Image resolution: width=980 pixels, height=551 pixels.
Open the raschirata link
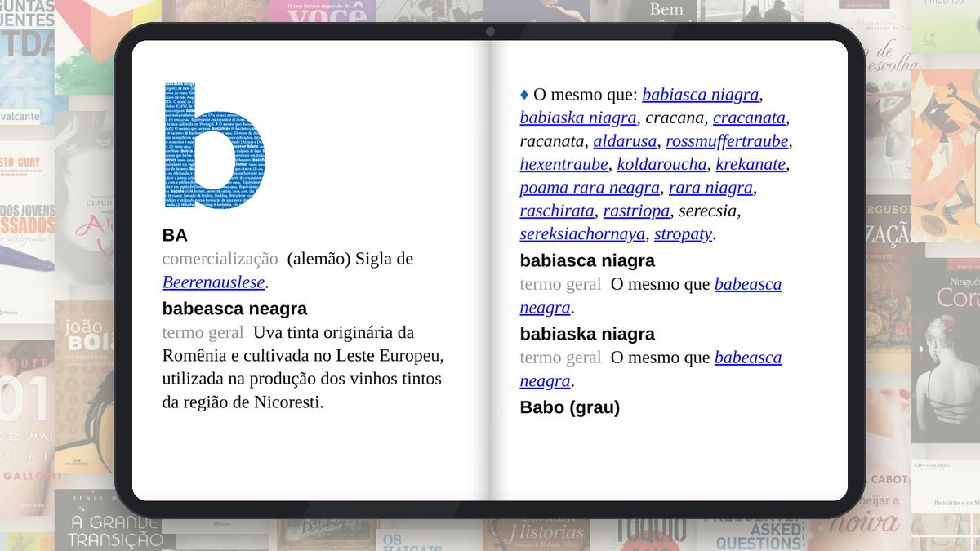[x=557, y=211]
